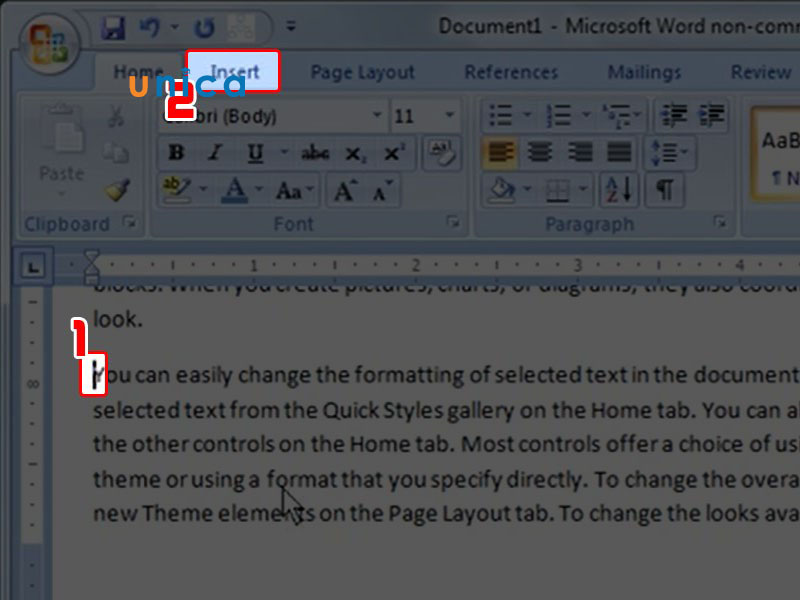Grow font size
The height and width of the screenshot is (600, 800).
[x=345, y=191]
